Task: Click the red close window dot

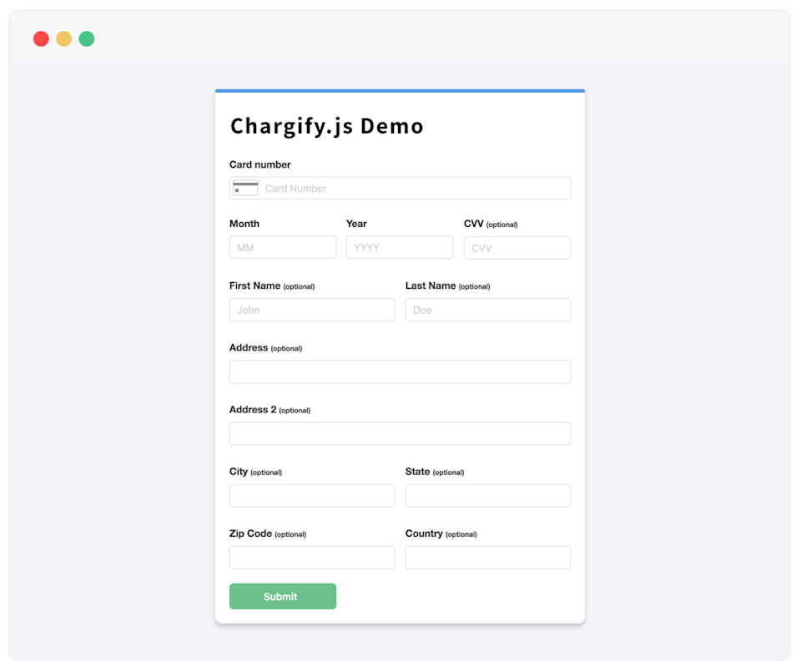Action: (x=41, y=39)
